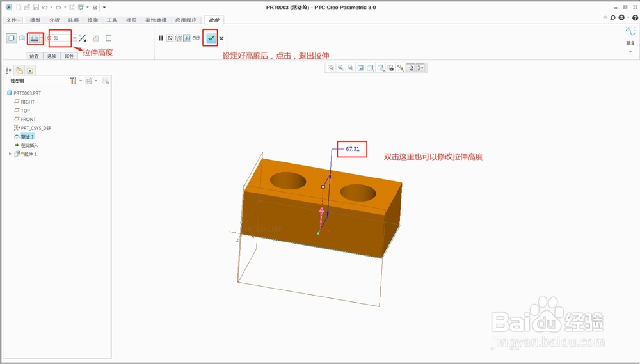
Task: Select the active 拉伸 ribbon tab
Action: tap(214, 20)
